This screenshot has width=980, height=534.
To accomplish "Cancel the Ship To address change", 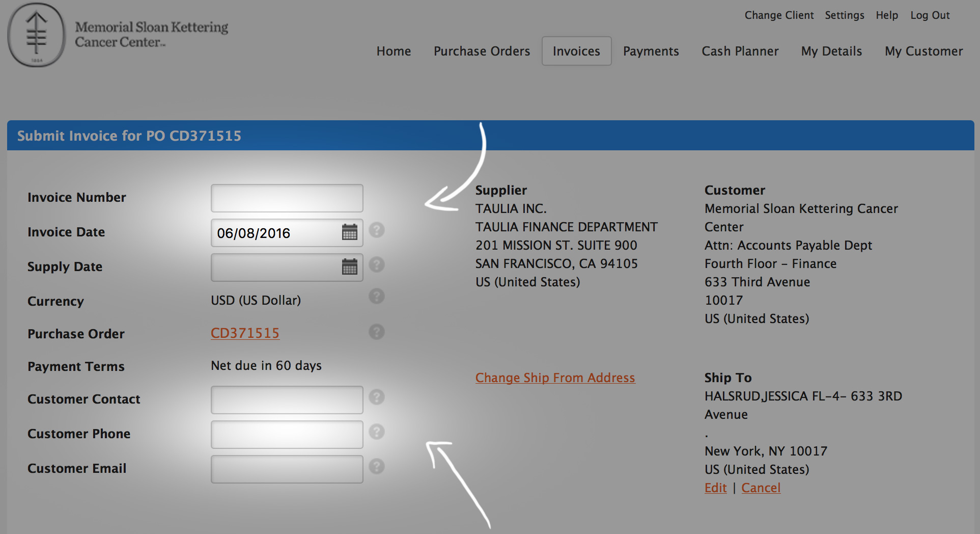I will (761, 488).
